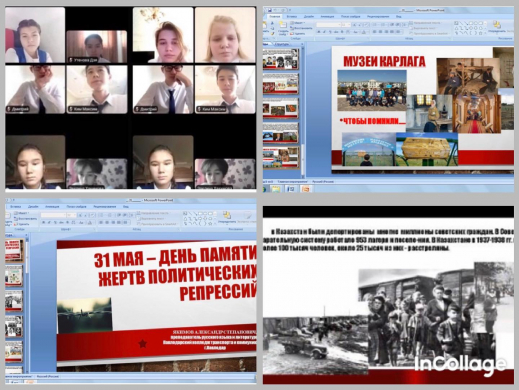This screenshot has width=519, height=390.
Task: Toggle bold in 31 мая PowerPoint window
Action: 44,222
